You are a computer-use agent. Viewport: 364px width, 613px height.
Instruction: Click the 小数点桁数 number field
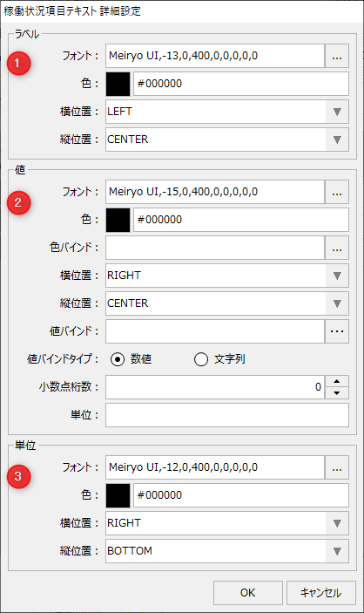tap(215, 387)
